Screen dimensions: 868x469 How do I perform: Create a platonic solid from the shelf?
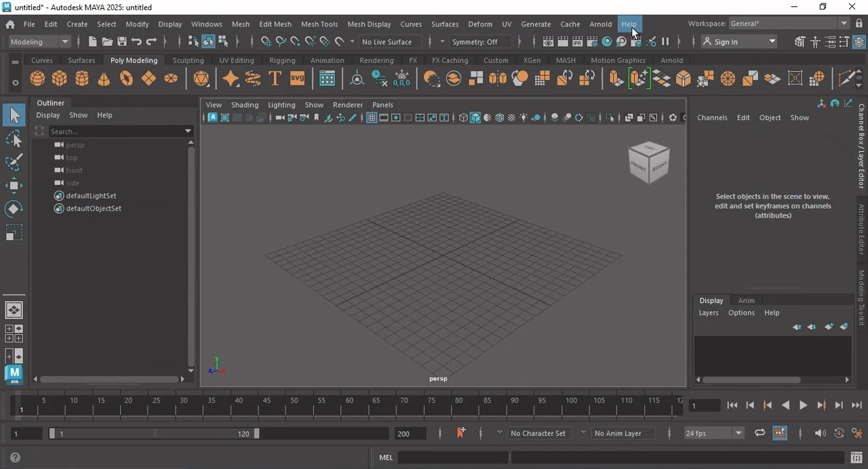click(201, 78)
